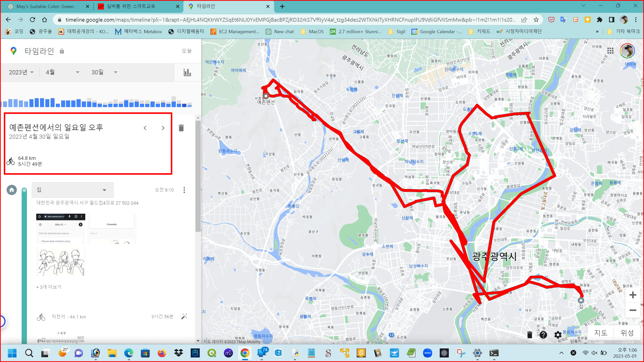Bookmark page with the star icon
Image resolution: width=644 pixels, height=362 pixels.
coord(536,20)
